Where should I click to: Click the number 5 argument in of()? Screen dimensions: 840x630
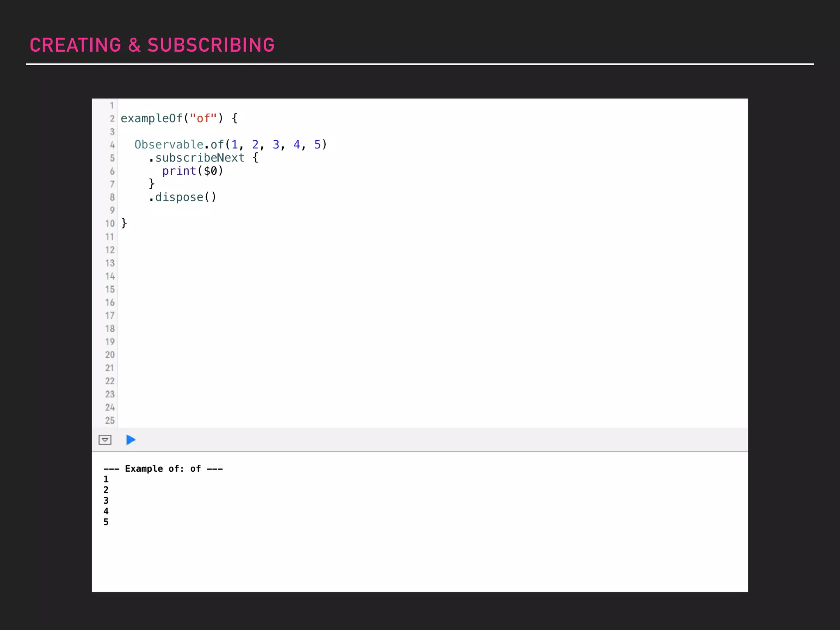point(317,145)
